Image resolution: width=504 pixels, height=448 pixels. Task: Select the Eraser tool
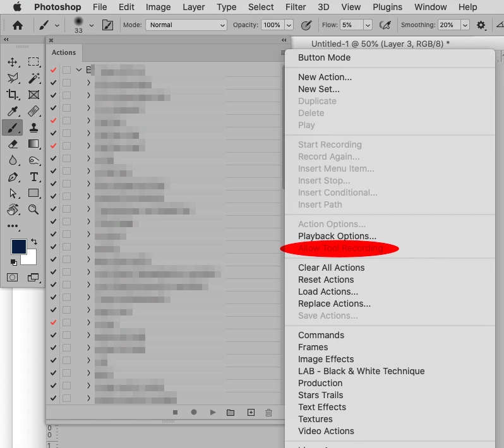13,144
